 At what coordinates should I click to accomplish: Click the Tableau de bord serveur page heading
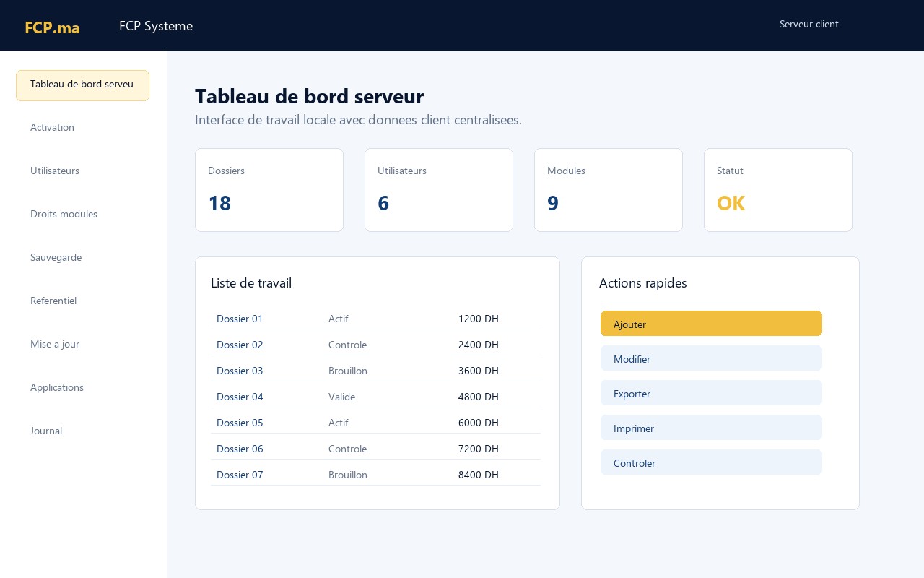tap(309, 96)
